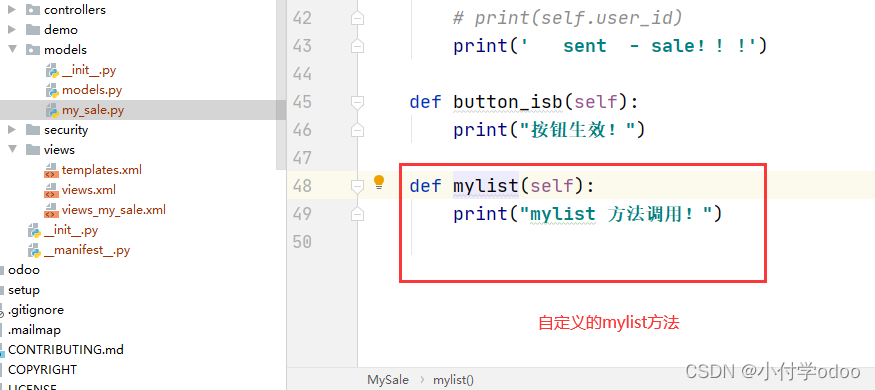875x390 pixels.
Task: Select security folder label
Action: (x=66, y=130)
